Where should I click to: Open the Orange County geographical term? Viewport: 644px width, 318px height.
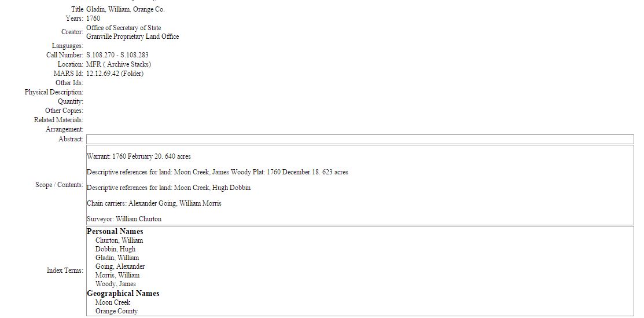[116, 311]
